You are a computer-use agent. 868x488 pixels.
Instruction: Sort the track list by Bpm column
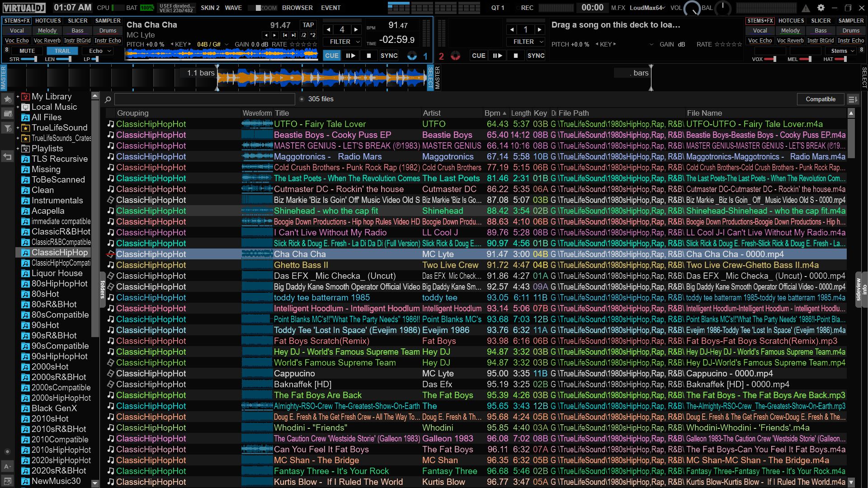[x=495, y=113]
